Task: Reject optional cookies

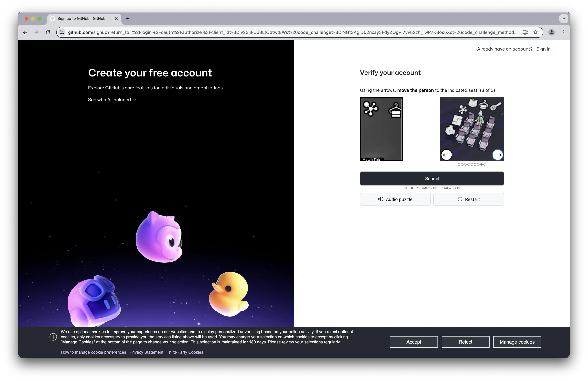Action: point(465,342)
